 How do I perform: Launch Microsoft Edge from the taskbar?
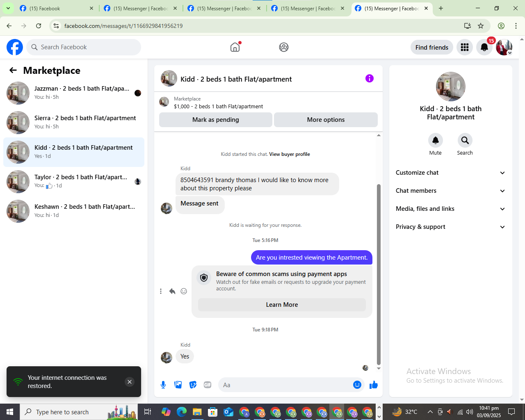182,412
